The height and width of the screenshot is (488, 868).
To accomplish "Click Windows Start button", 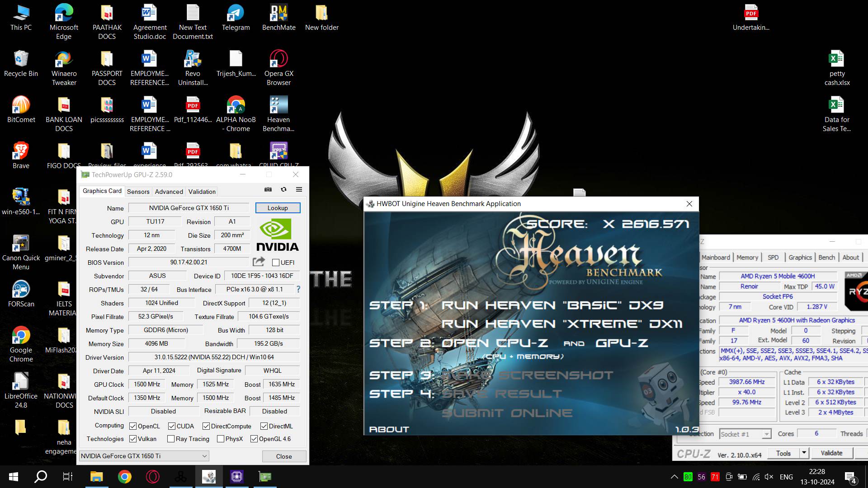I will (14, 477).
